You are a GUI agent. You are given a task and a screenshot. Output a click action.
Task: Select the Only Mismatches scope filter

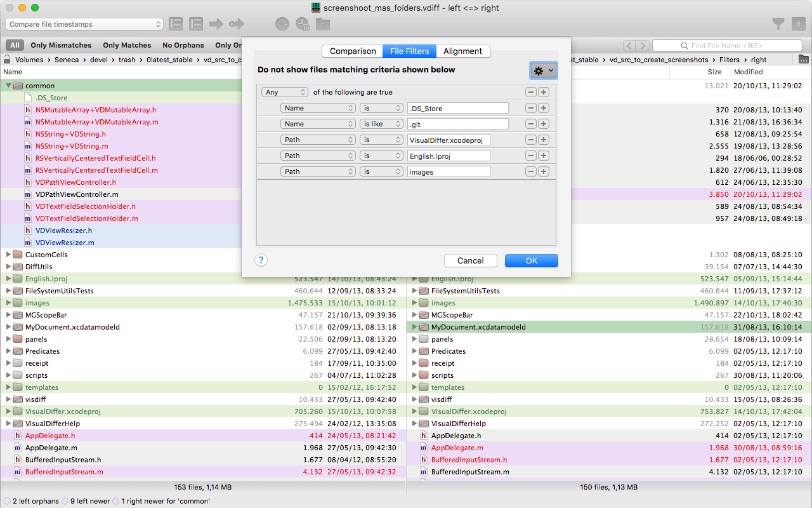(61, 45)
